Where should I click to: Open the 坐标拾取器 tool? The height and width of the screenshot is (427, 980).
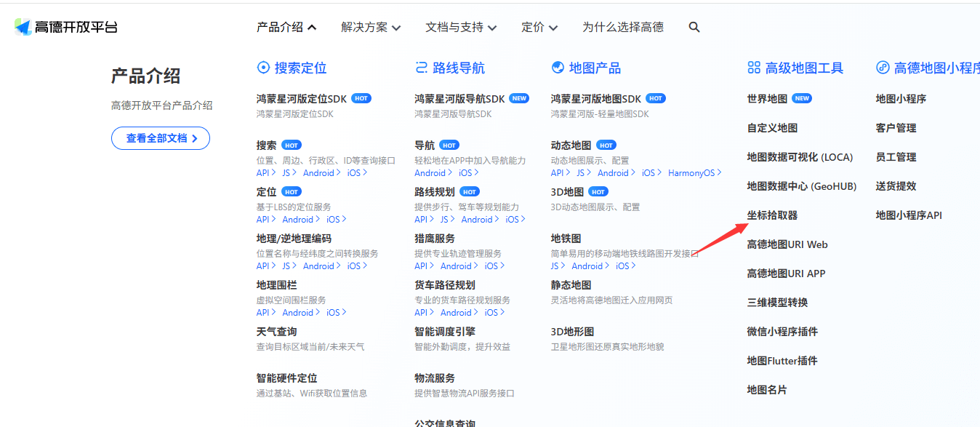point(773,215)
